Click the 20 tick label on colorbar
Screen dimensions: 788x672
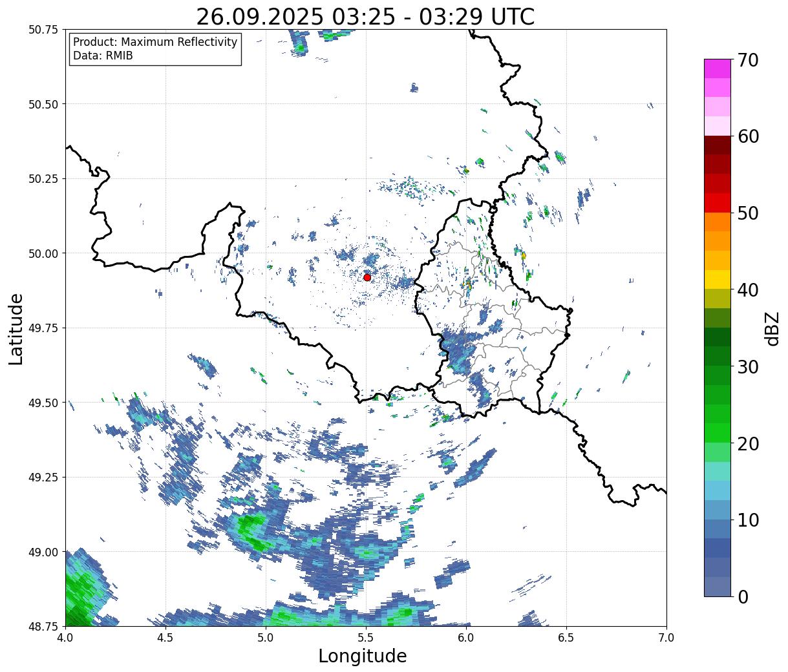pyautogui.click(x=748, y=443)
